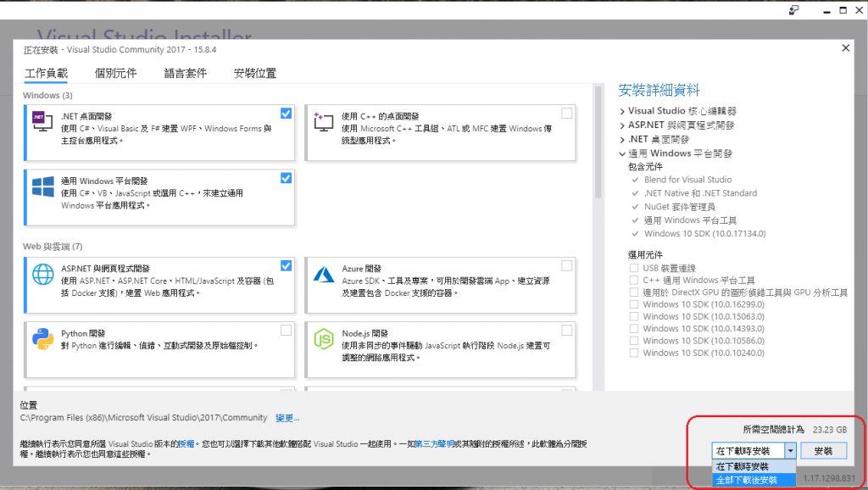The height and width of the screenshot is (490, 868).
Task: Uncheck the 通用 Windows 平台開發 workload checkbox
Action: pyautogui.click(x=286, y=178)
